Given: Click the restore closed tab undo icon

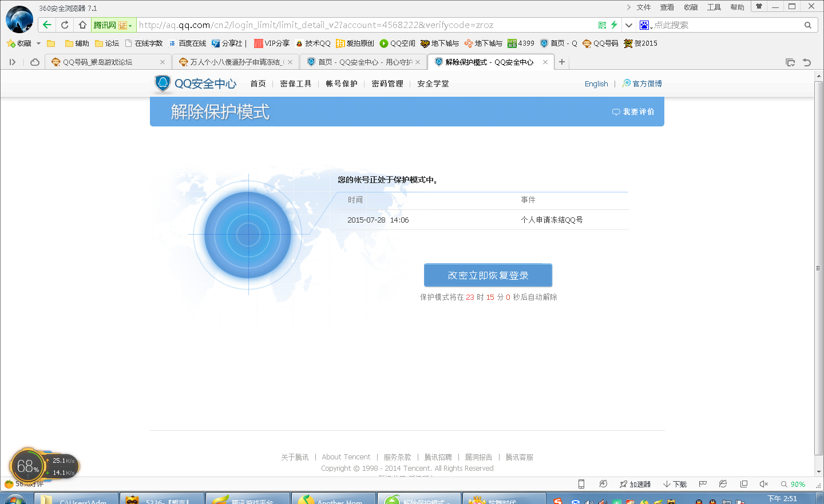Looking at the screenshot, I should click(x=807, y=62).
